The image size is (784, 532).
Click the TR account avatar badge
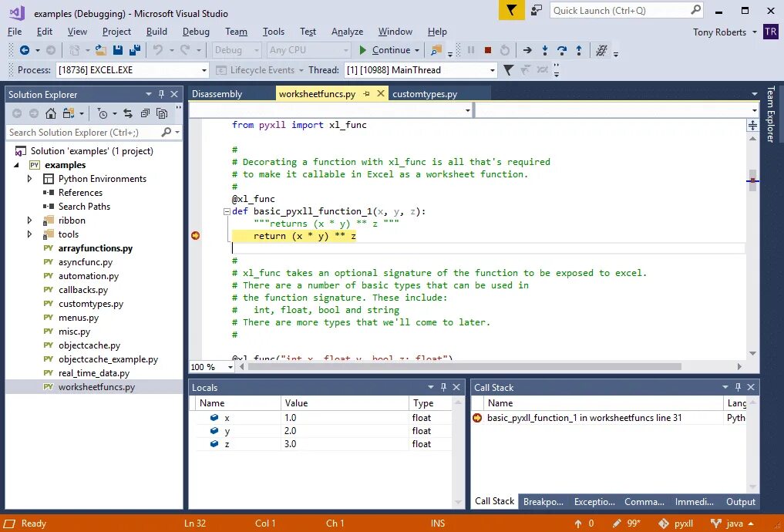pyautogui.click(x=770, y=32)
